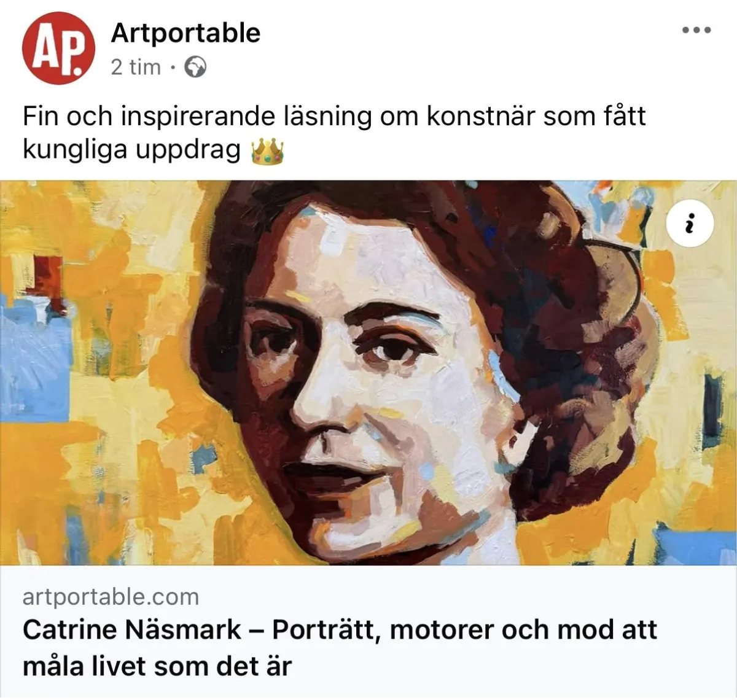Open the three-dot post options menu
Image resolution: width=737 pixels, height=700 pixels.
click(x=697, y=29)
